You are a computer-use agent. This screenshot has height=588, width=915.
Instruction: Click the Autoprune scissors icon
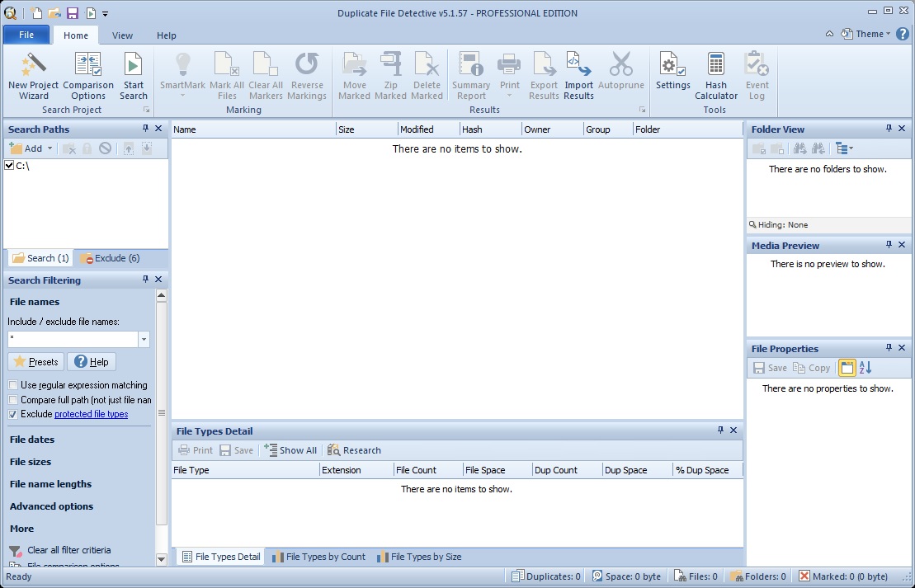(x=621, y=71)
